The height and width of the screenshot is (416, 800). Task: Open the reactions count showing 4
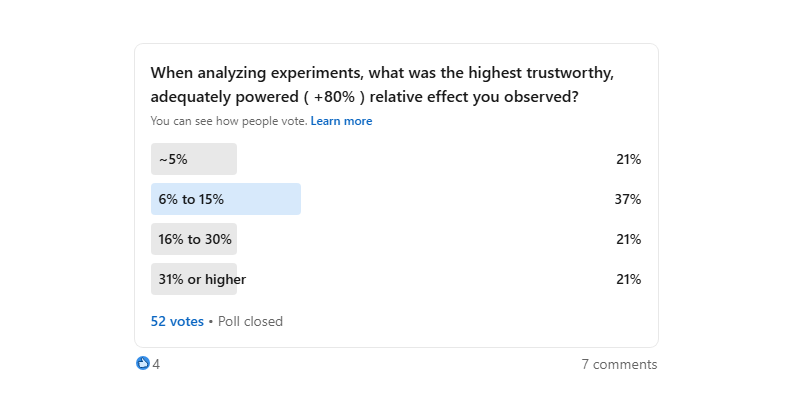tap(156, 364)
